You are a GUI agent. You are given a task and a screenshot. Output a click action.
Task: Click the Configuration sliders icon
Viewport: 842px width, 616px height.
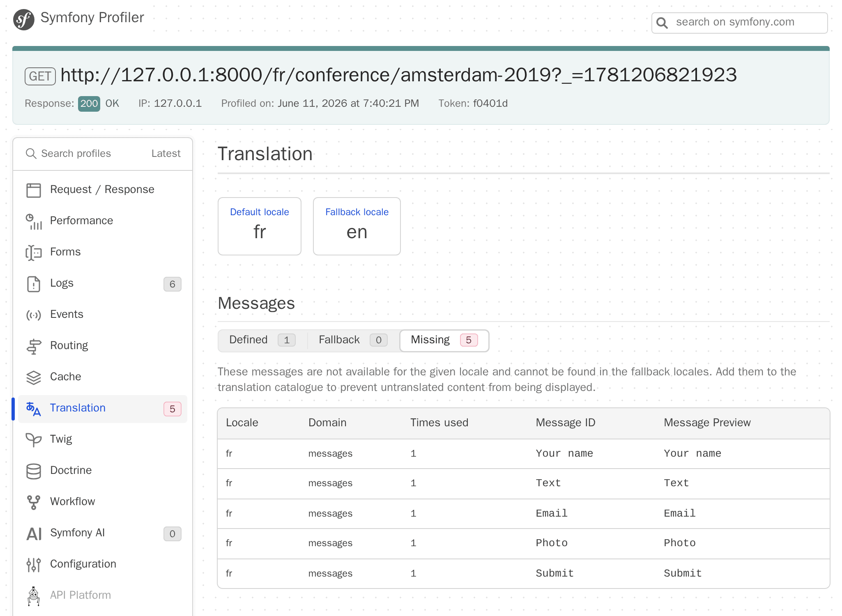point(34,565)
